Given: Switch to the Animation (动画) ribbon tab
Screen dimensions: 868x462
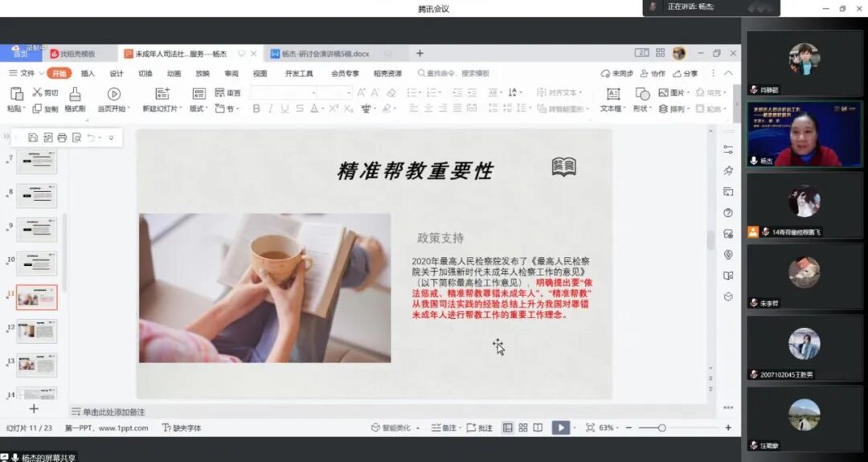Looking at the screenshot, I should point(174,73).
